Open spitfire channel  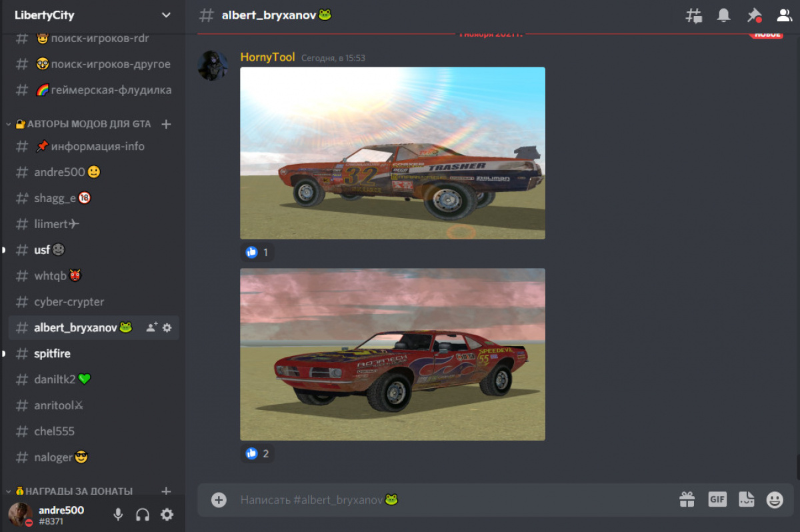(x=93, y=353)
